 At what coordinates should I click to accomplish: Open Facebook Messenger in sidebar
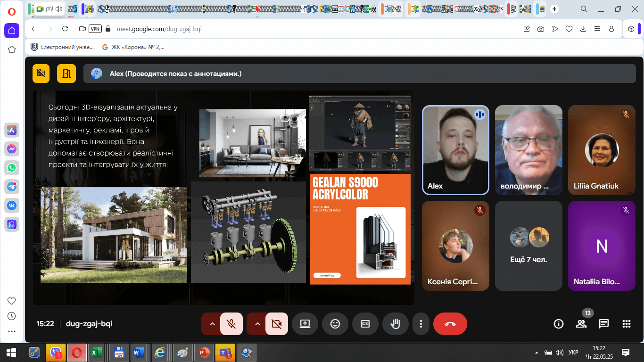coord(12,149)
